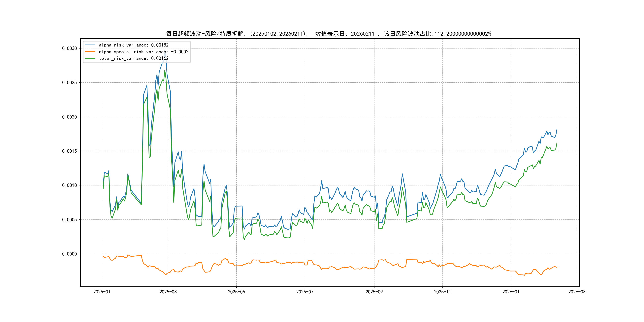
Task: Click the 0.0015 y-axis tick label
Action: pyautogui.click(x=70, y=151)
